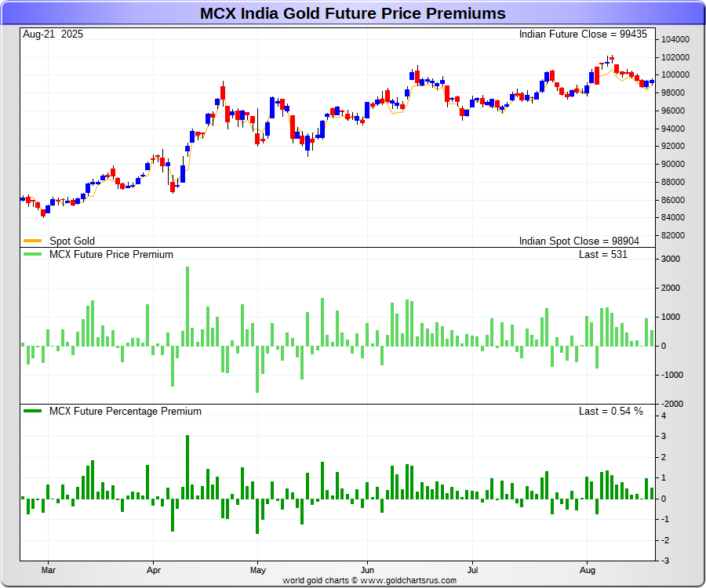Click the 'Jul' month label on x-axis

472,570
